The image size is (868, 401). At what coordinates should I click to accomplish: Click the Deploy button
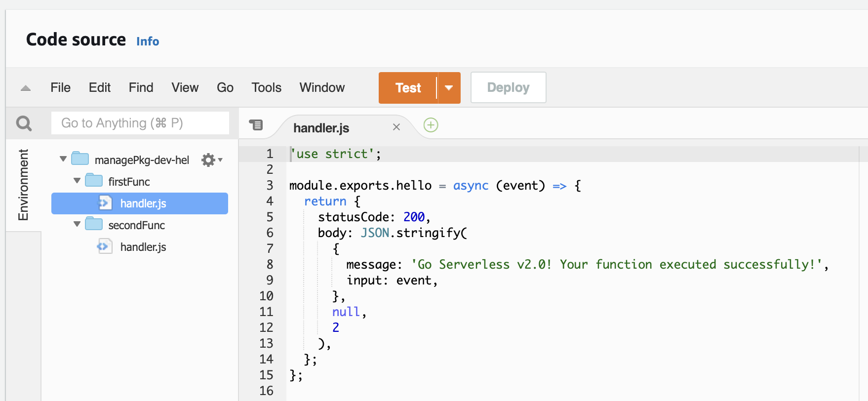pyautogui.click(x=509, y=87)
